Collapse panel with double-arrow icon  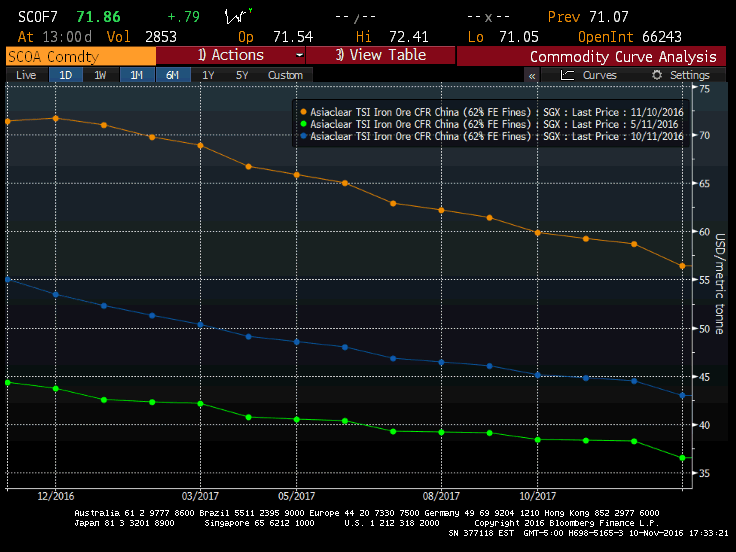(532, 75)
